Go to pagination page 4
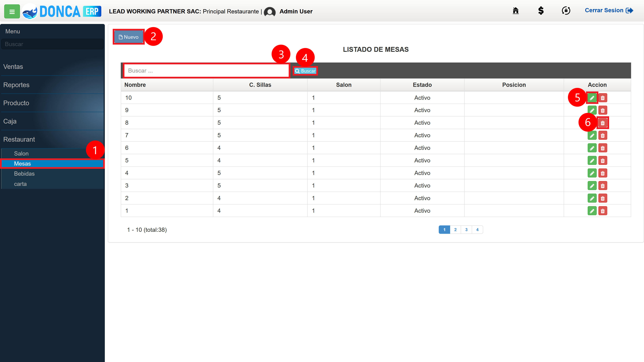Image resolution: width=644 pixels, height=362 pixels. pos(477,230)
